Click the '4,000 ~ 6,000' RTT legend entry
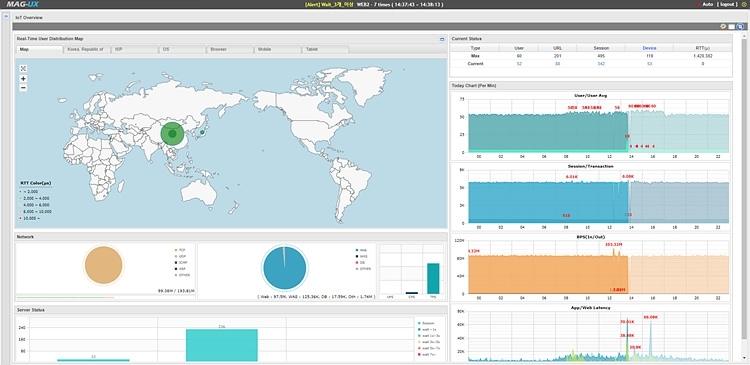The width and height of the screenshot is (750, 365). [34, 205]
